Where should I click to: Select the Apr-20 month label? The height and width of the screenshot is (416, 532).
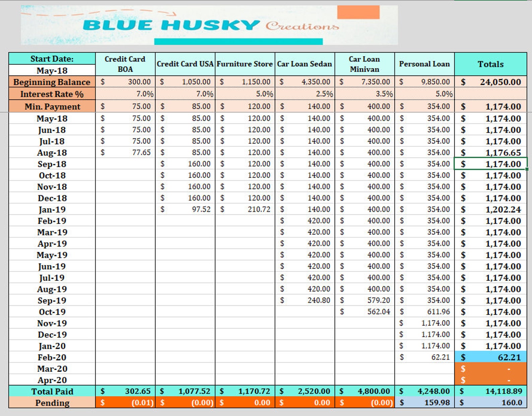(x=52, y=380)
